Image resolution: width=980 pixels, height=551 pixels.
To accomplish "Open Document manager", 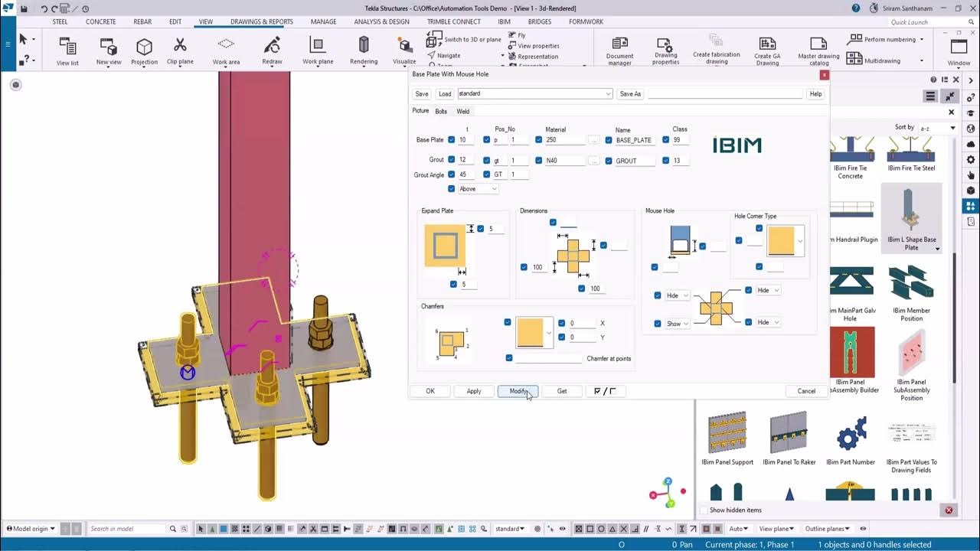I will coord(619,51).
